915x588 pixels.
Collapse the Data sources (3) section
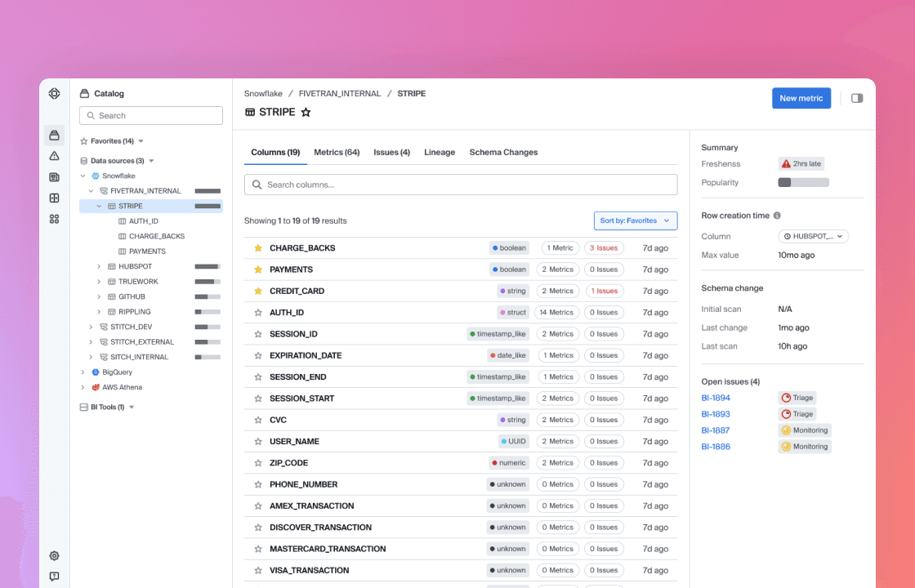(x=151, y=161)
